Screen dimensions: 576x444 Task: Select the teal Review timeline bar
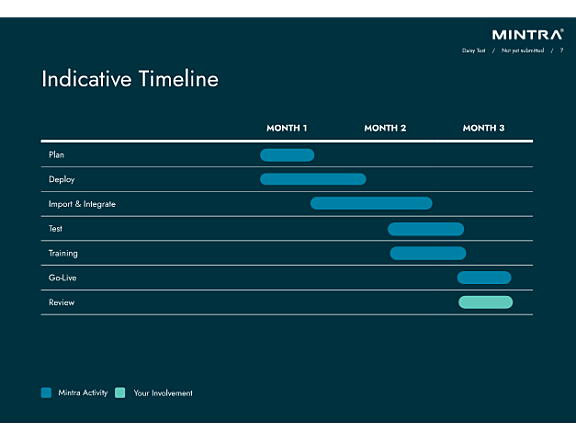point(486,302)
